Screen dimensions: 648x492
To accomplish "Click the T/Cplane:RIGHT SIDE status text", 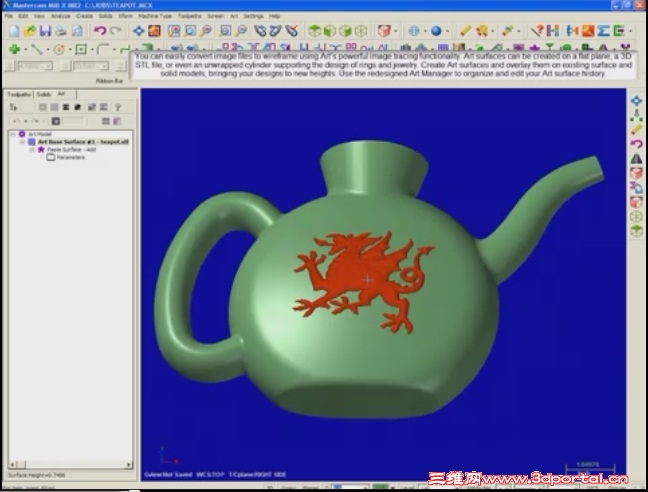I will coord(257,475).
